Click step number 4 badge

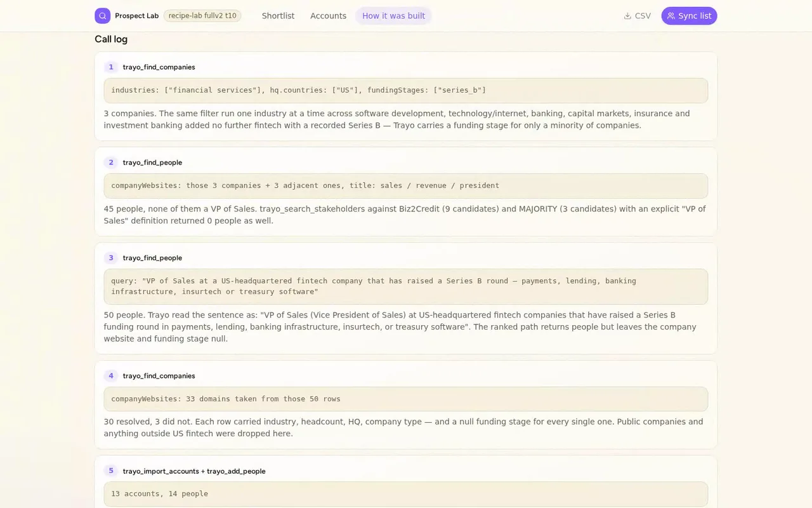point(111,376)
